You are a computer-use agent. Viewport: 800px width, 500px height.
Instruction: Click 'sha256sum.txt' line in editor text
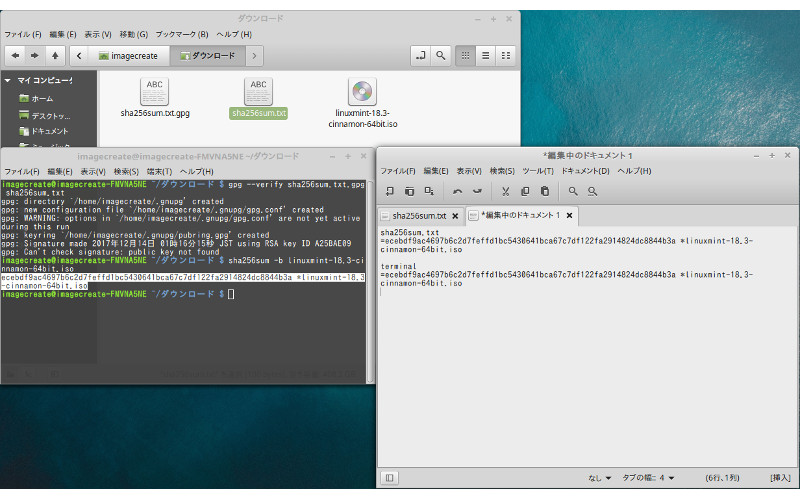click(x=410, y=233)
